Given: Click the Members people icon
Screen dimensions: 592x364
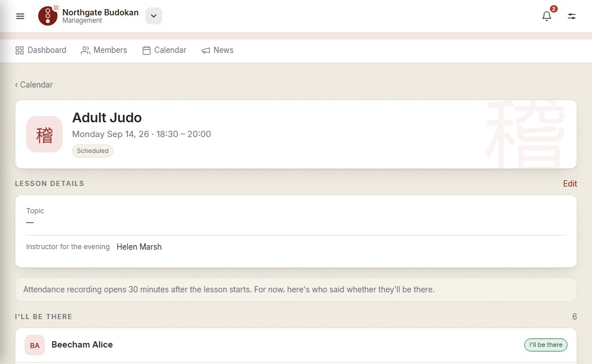Looking at the screenshot, I should click(x=86, y=50).
